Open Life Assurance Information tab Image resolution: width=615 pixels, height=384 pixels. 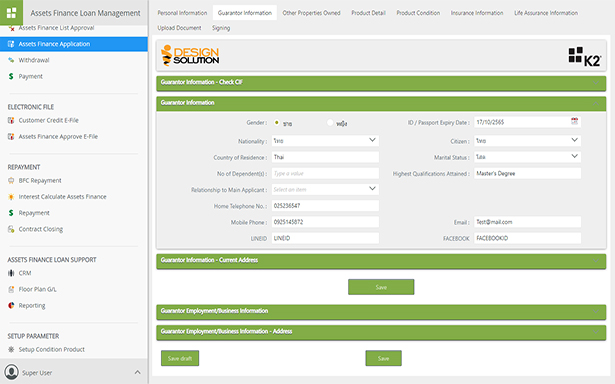coord(546,13)
